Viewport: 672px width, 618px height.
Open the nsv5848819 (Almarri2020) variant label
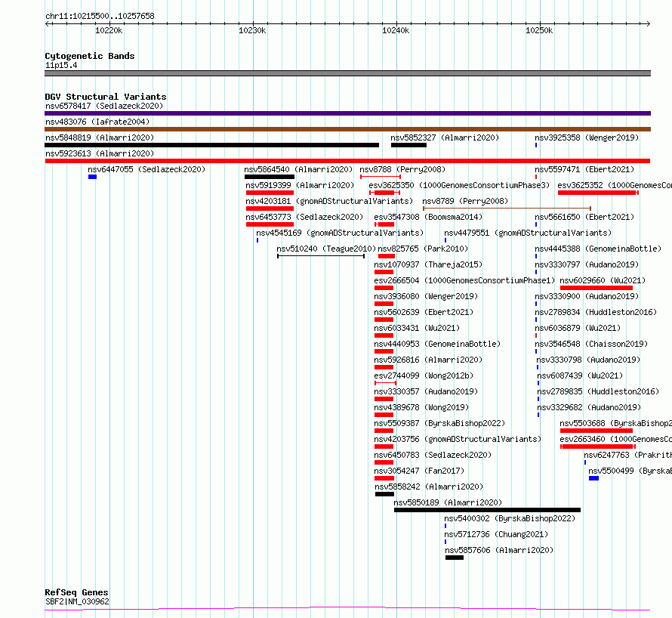click(x=100, y=138)
